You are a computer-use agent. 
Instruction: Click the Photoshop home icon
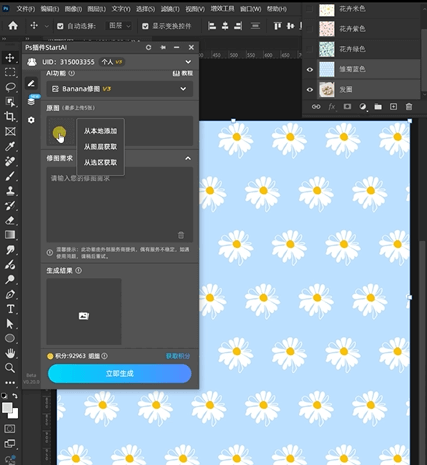pos(13,25)
